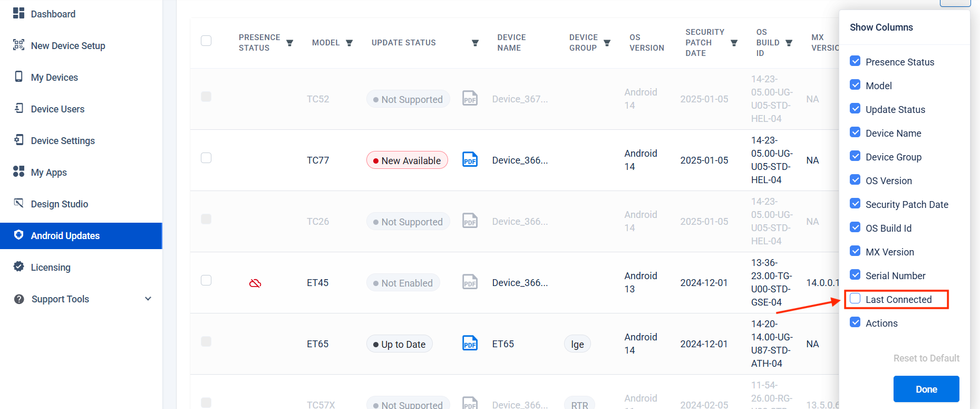
Task: Click the OS Build ID filter dropdown
Action: point(789,43)
